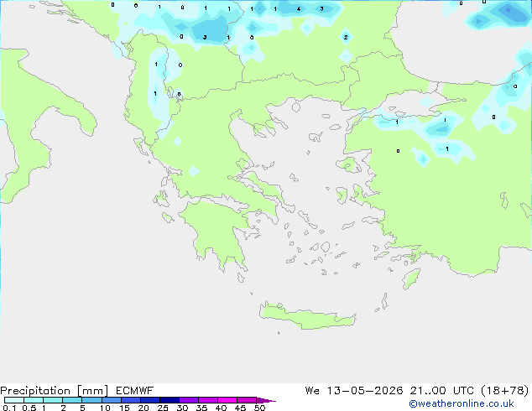The height and width of the screenshot is (411, 532).
Task: Select the 'ECMWF' model label
Action: pyautogui.click(x=135, y=391)
